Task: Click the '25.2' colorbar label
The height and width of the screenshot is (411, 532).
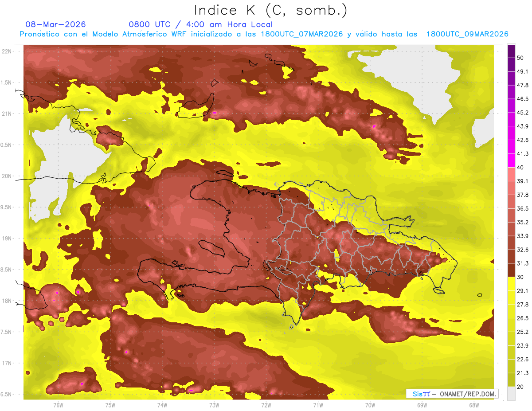Action: [x=523, y=332]
